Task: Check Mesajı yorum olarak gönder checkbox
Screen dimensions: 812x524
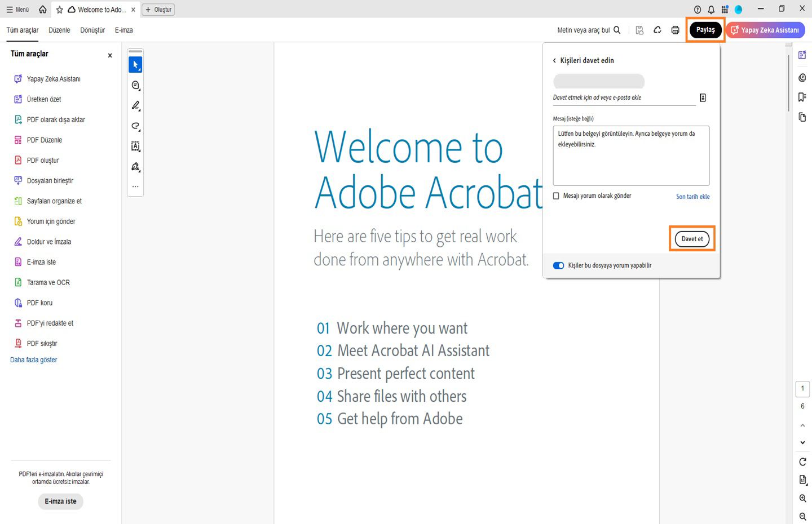Action: [x=556, y=196]
